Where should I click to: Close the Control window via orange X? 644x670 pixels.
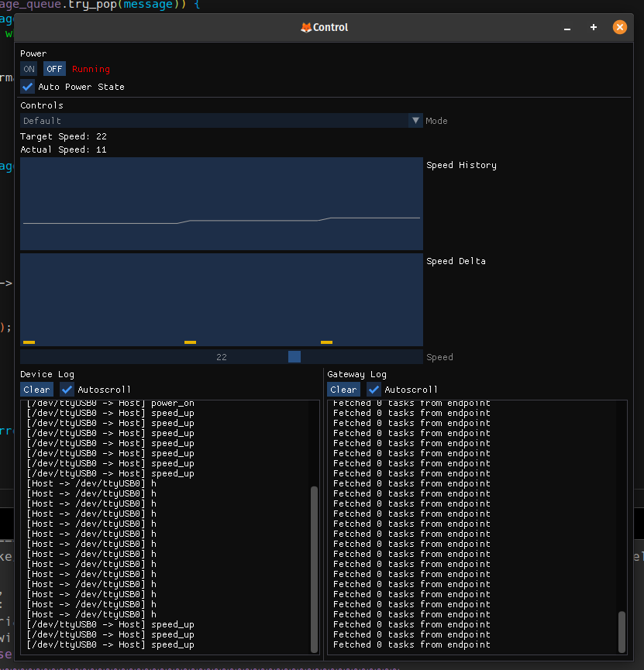tap(620, 27)
